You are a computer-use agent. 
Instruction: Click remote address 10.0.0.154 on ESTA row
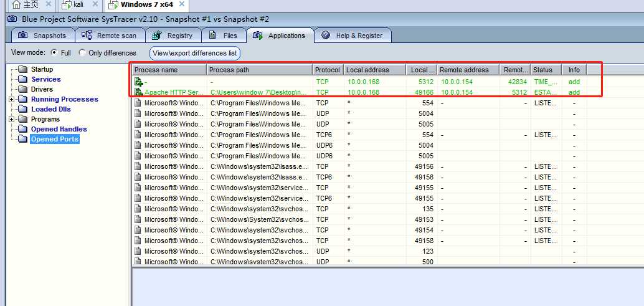tap(468, 92)
